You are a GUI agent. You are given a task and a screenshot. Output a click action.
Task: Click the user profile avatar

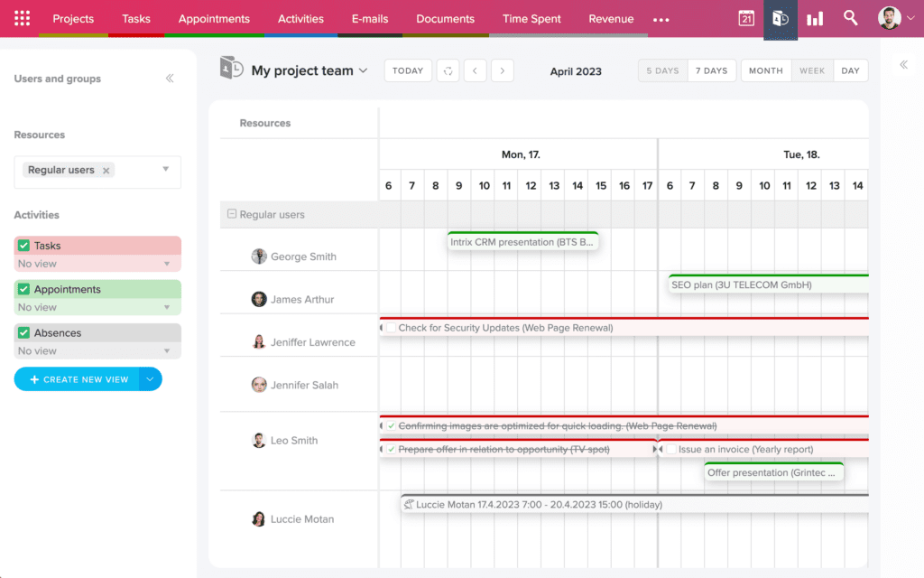pyautogui.click(x=889, y=18)
